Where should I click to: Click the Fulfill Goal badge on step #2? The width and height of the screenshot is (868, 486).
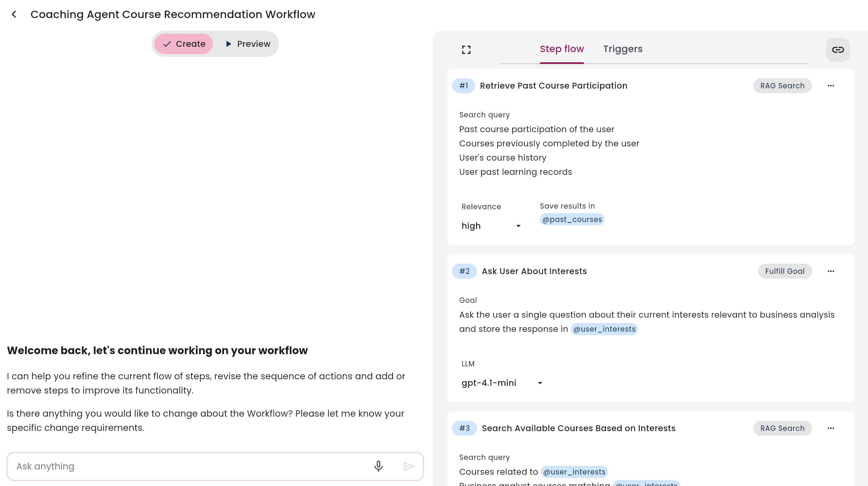click(785, 271)
